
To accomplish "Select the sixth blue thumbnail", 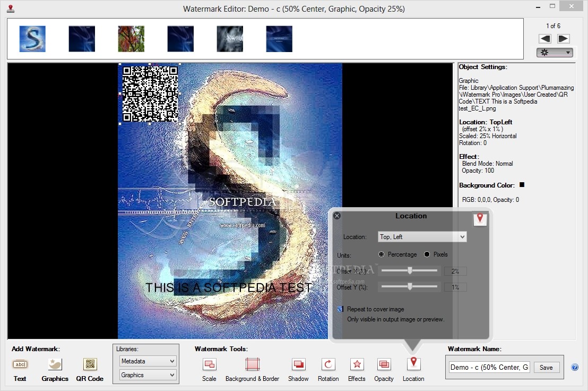I will coord(279,39).
